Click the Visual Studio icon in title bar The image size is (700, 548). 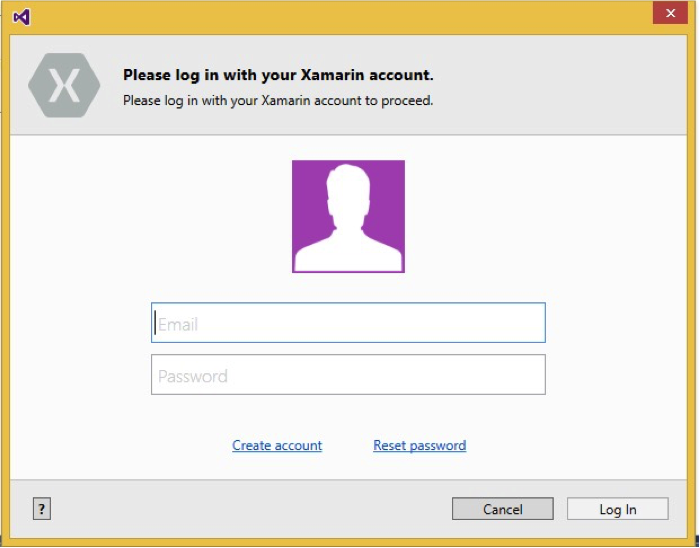21,17
